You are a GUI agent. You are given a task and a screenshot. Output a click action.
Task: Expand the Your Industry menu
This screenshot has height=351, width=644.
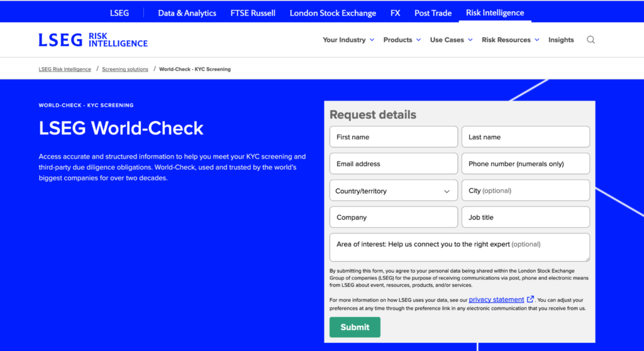click(x=348, y=40)
